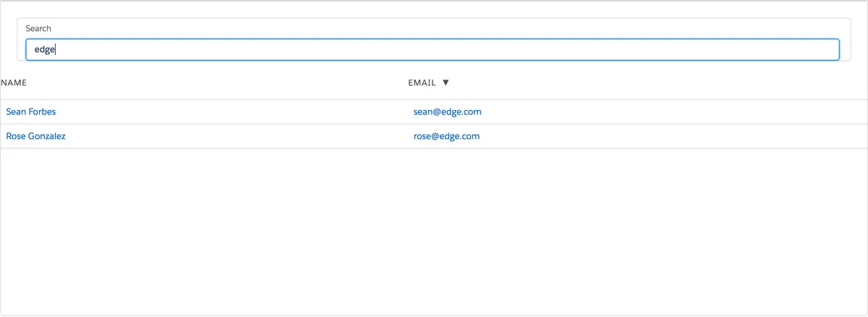Click the sean@edge.com email link
This screenshot has height=317, width=868.
pyautogui.click(x=448, y=111)
